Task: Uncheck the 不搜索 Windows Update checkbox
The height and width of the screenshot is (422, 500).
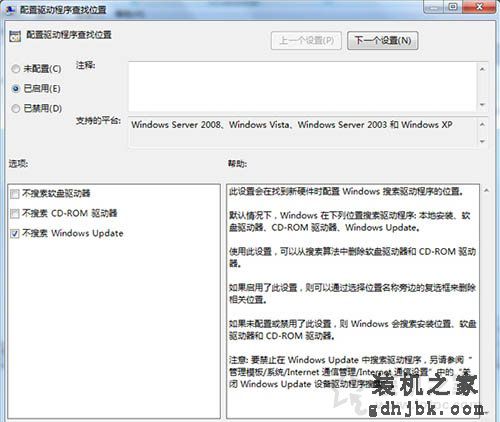Action: click(15, 233)
